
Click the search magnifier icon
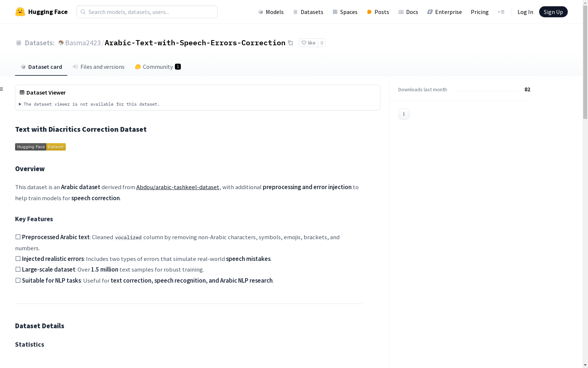coord(83,12)
